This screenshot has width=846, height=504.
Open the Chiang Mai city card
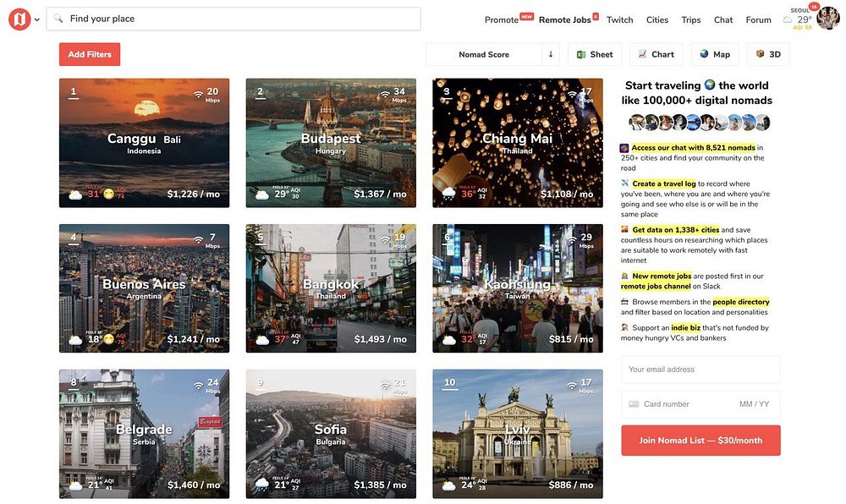coord(518,143)
